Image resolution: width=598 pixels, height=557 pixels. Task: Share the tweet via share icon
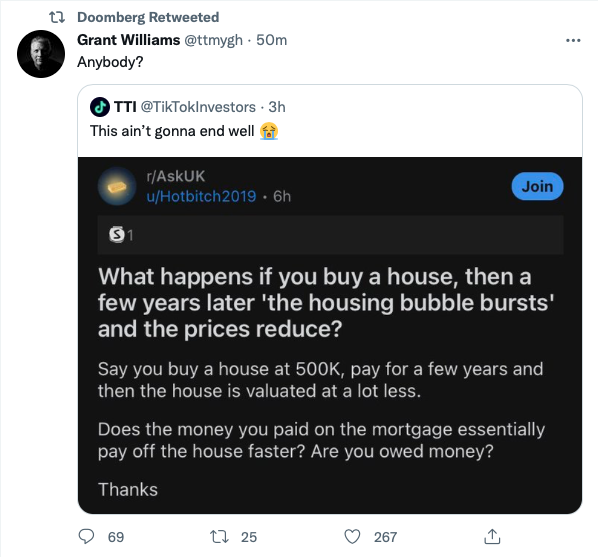click(492, 536)
